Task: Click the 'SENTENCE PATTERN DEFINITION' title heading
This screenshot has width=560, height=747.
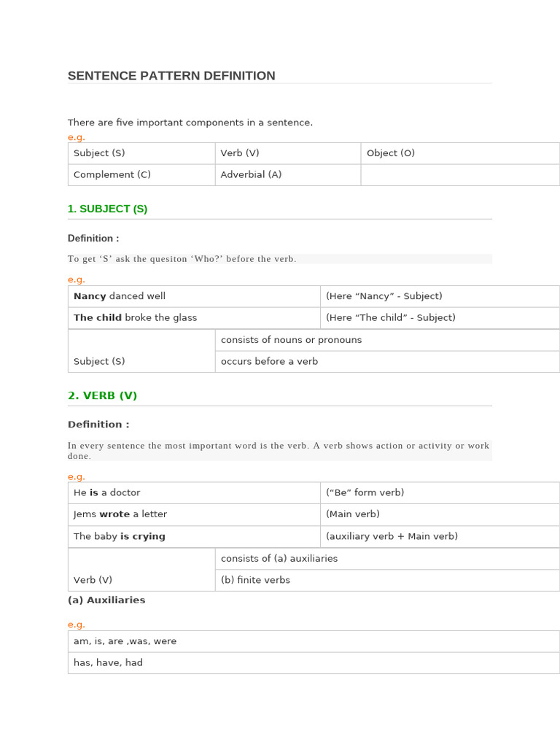Action: [171, 76]
